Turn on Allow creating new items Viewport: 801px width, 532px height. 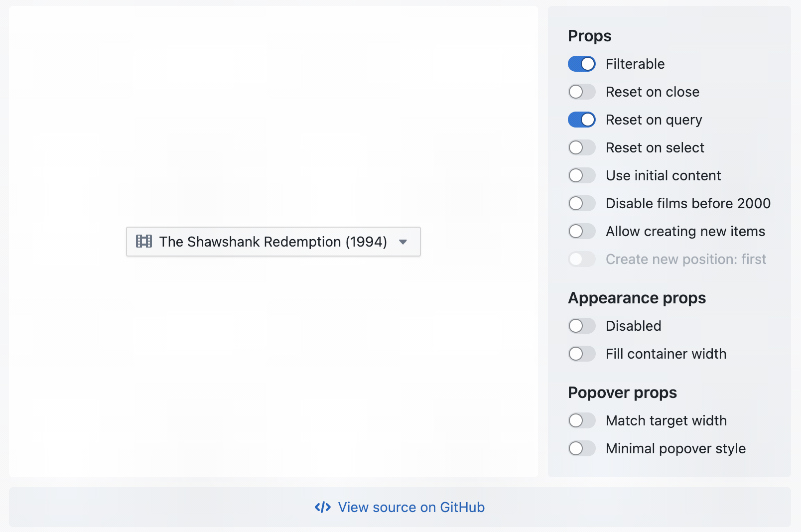coord(581,231)
